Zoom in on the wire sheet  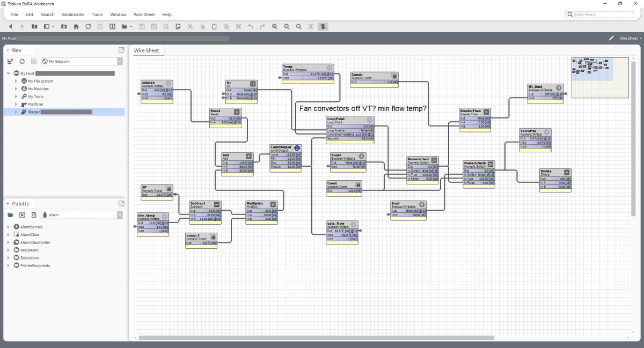pyautogui.click(x=274, y=26)
